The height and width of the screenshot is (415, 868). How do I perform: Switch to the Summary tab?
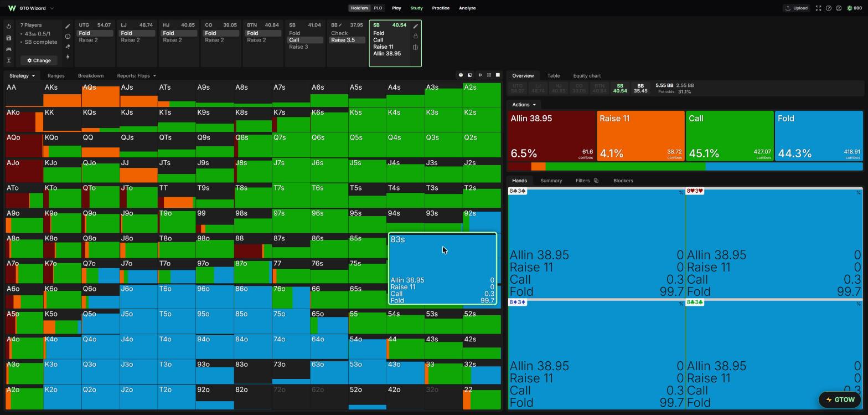coord(551,181)
